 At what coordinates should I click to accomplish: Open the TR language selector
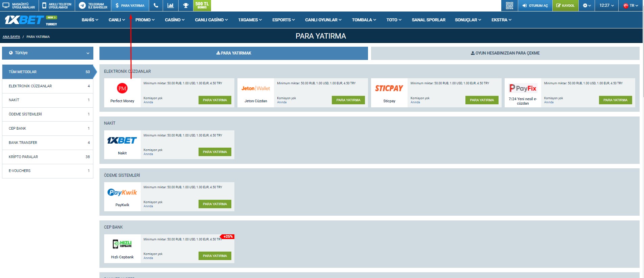coord(631,5)
